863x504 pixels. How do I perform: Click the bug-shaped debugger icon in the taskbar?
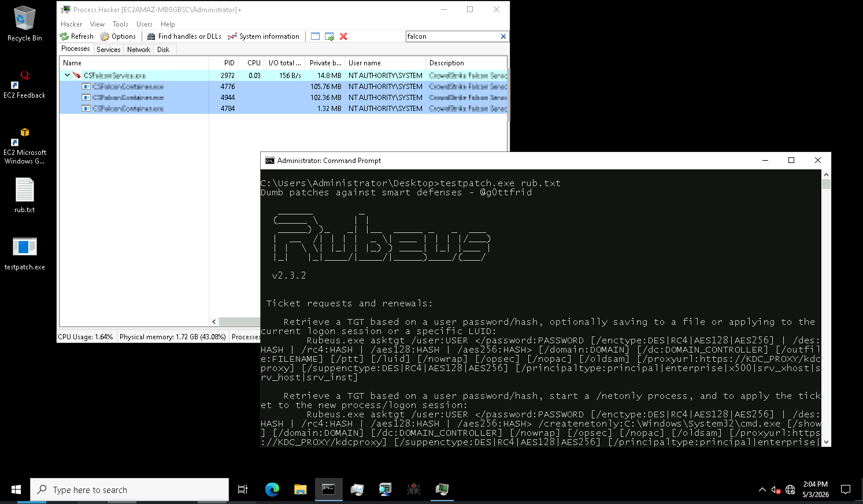coord(413,490)
